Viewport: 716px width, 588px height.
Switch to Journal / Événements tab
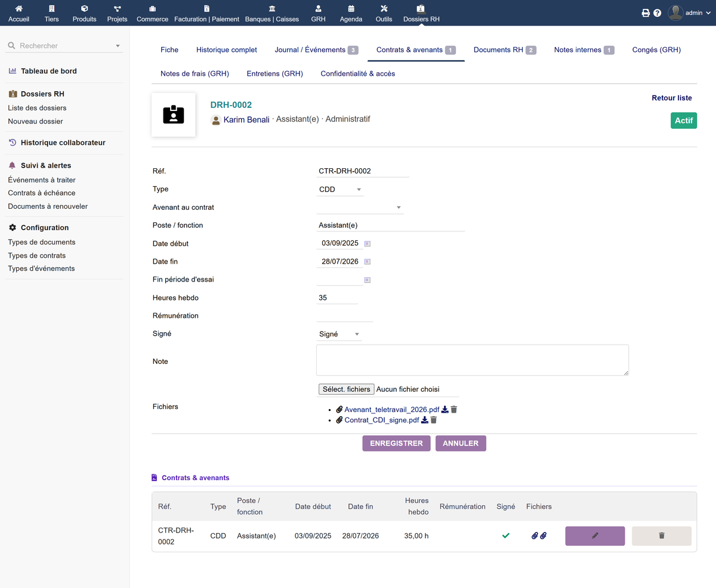(316, 50)
